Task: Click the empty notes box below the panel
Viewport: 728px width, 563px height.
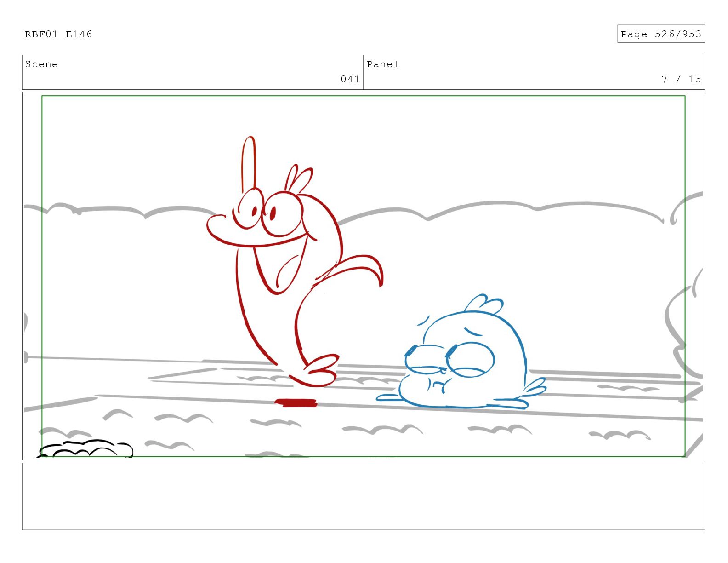Action: 363,496
